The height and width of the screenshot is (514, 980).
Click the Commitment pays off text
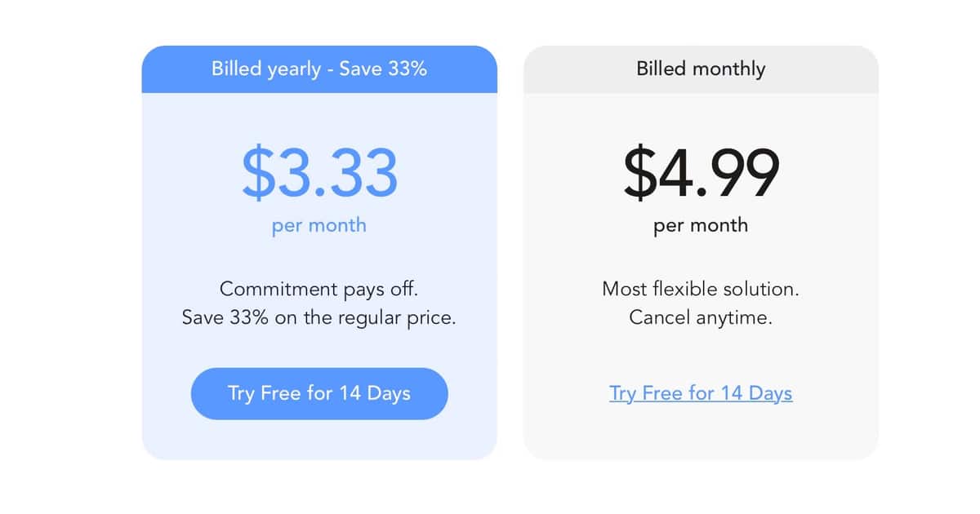pos(319,289)
